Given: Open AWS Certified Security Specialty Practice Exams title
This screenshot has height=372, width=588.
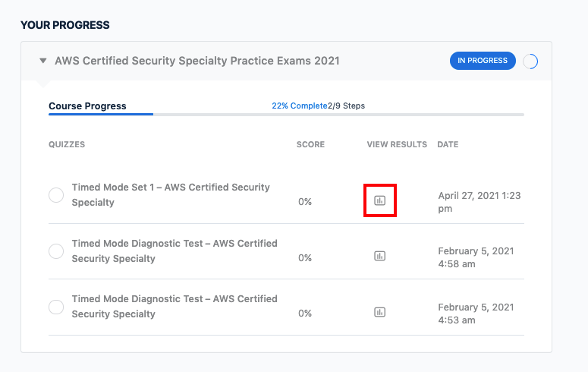Looking at the screenshot, I should coord(197,61).
